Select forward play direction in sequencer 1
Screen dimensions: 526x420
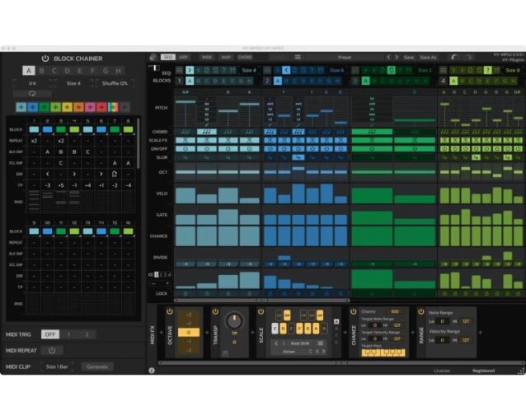click(190, 70)
